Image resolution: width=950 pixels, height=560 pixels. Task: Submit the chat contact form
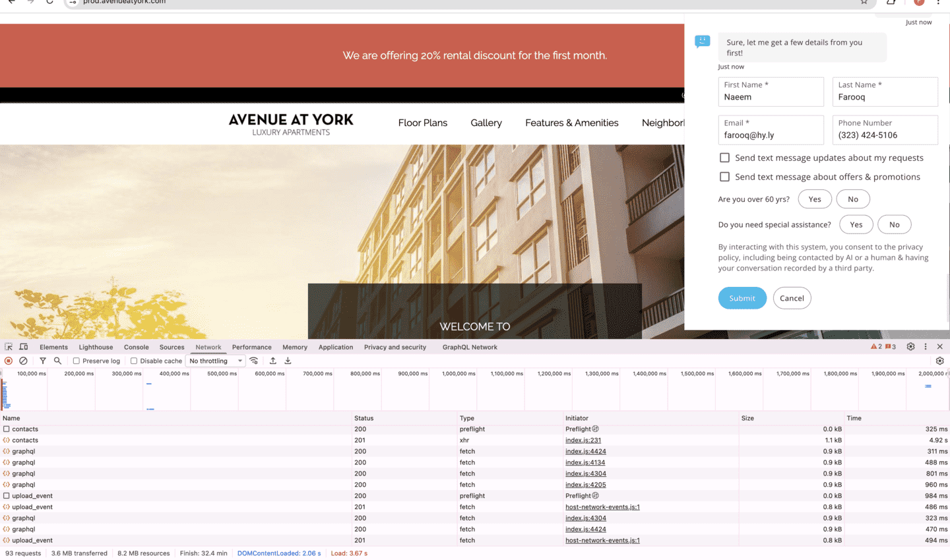click(742, 298)
